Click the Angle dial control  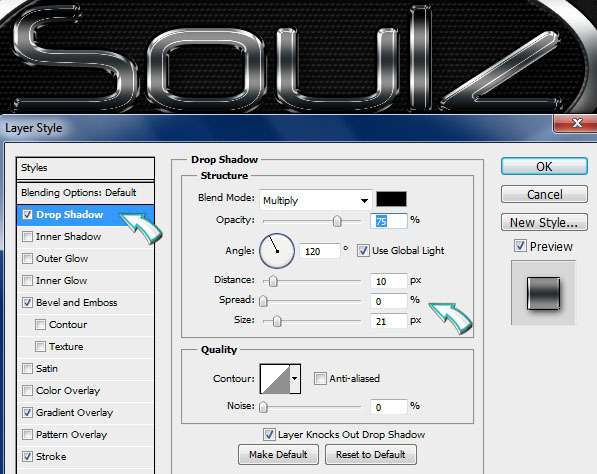pos(277,251)
